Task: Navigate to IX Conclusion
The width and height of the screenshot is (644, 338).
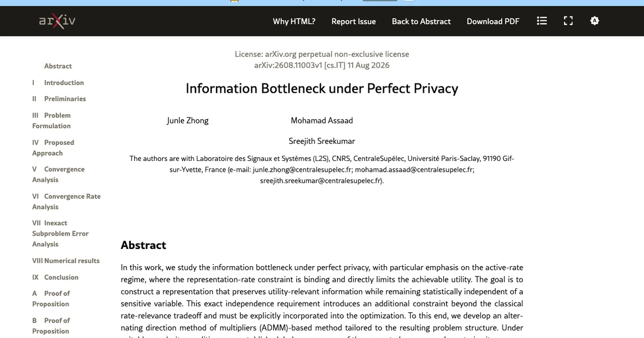Action: pyautogui.click(x=55, y=277)
